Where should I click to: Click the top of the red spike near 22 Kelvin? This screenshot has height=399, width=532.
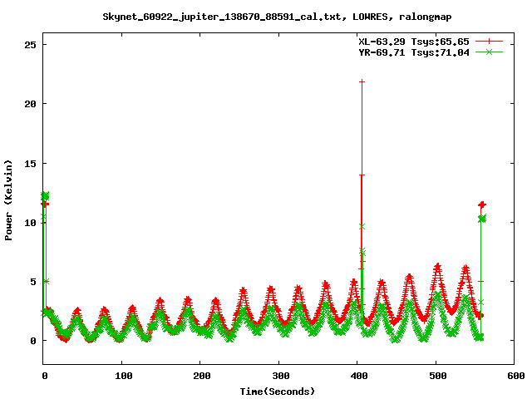[x=362, y=81]
